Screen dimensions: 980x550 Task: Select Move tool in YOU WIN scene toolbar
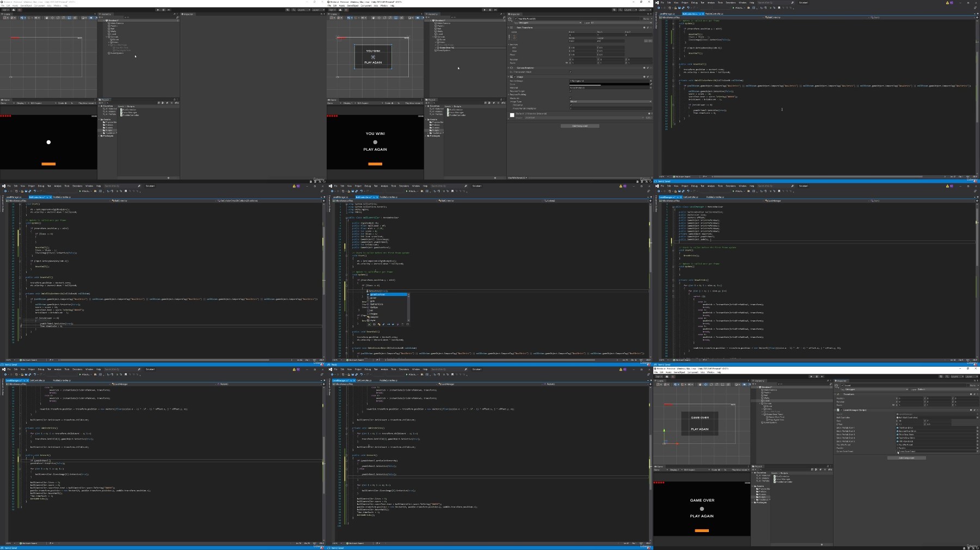(x=379, y=17)
